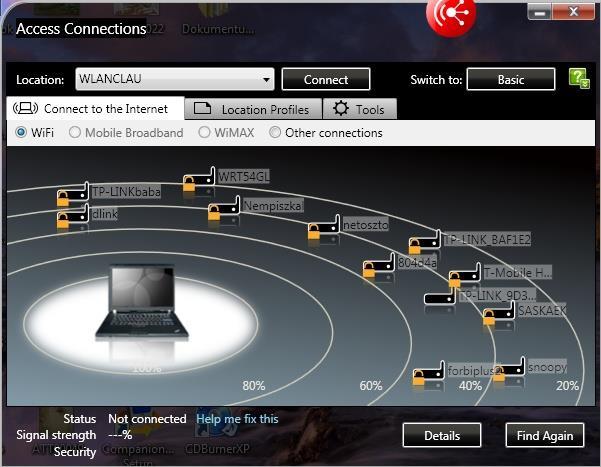Screen dimensions: 601x467
Task: Click the 60% signal ring label
Action: coord(371,386)
